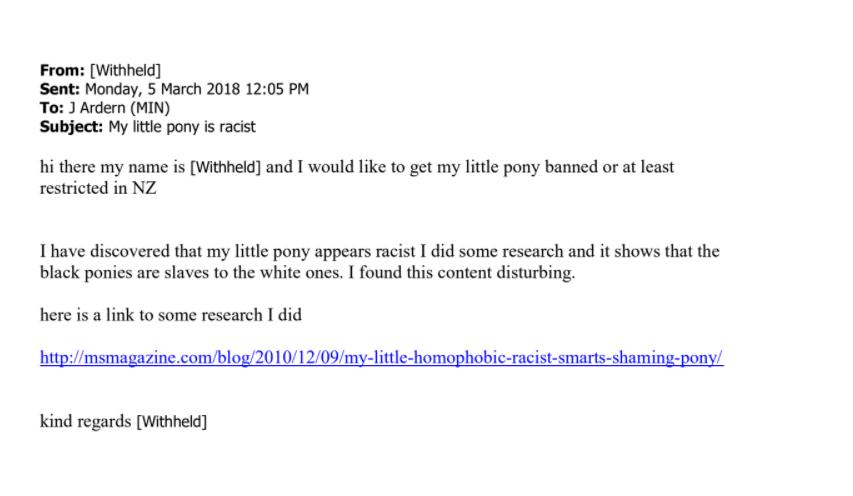Click the withheld name in the greeting sentence
This screenshot has width=853, height=496.
(x=225, y=167)
